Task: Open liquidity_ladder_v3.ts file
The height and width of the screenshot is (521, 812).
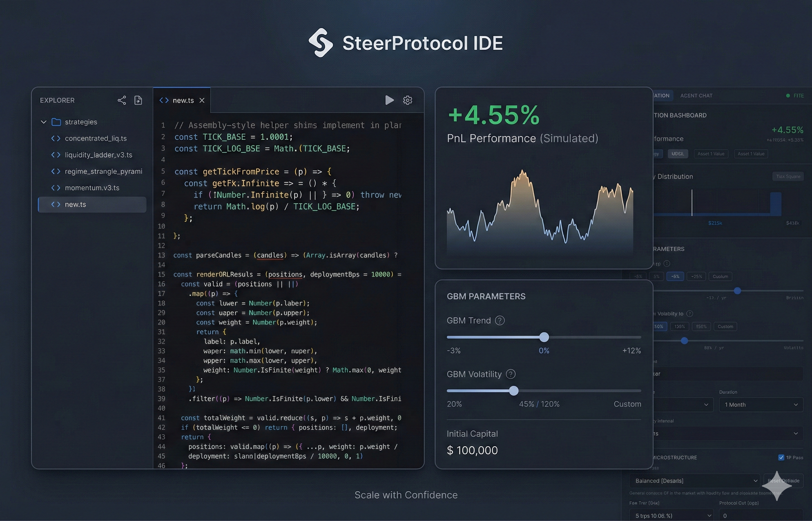Action: (x=92, y=155)
